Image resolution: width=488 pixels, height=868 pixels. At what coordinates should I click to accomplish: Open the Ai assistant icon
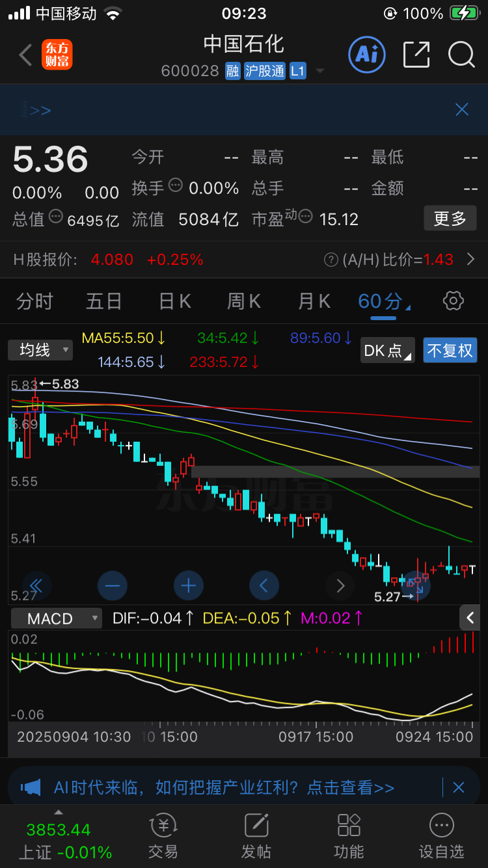pyautogui.click(x=367, y=54)
